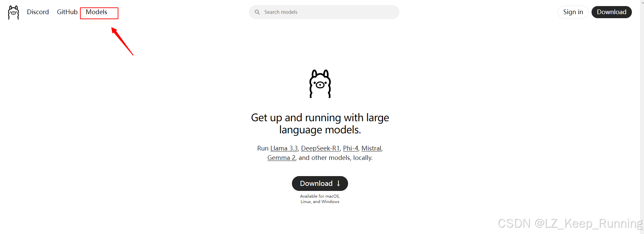The width and height of the screenshot is (644, 234).
Task: Open the Llama 3.3 link
Action: click(x=284, y=148)
